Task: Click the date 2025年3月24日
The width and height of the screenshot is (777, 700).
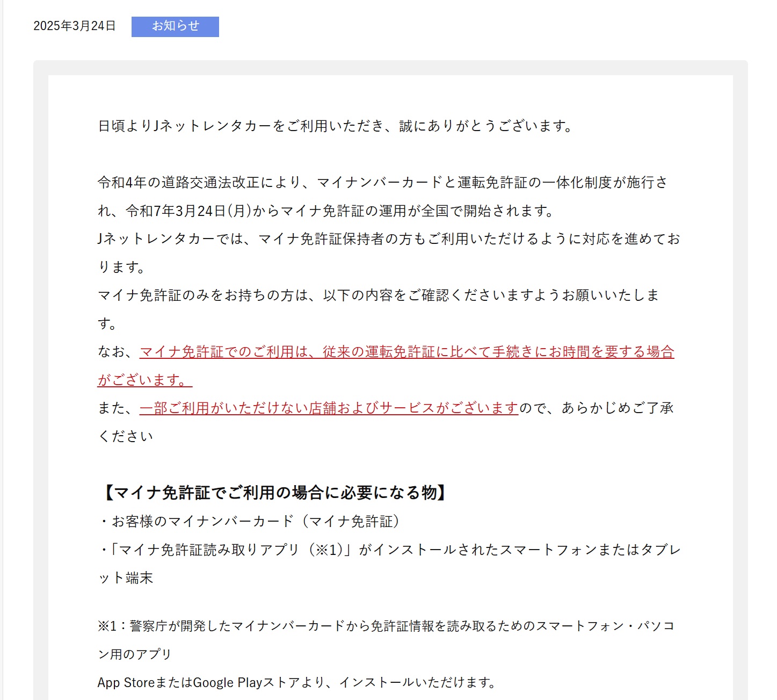Action: coord(75,26)
